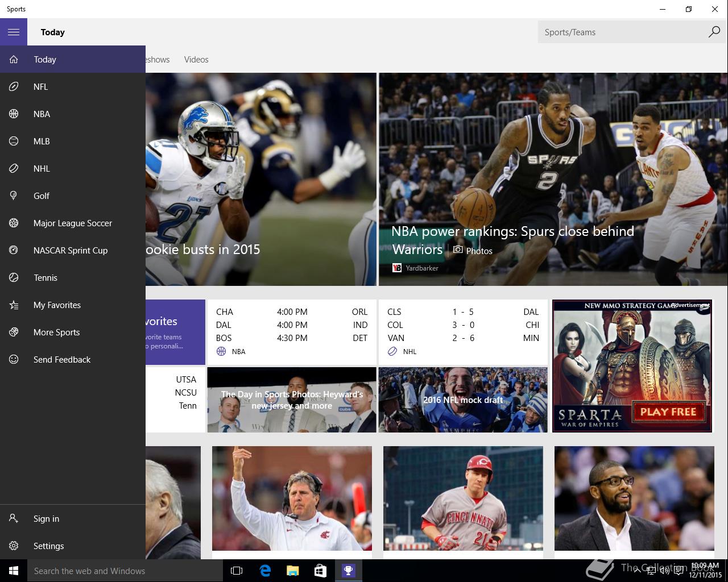Open the Action Center notifications icon
Viewport: 728px width, 582px height.
click(x=679, y=571)
